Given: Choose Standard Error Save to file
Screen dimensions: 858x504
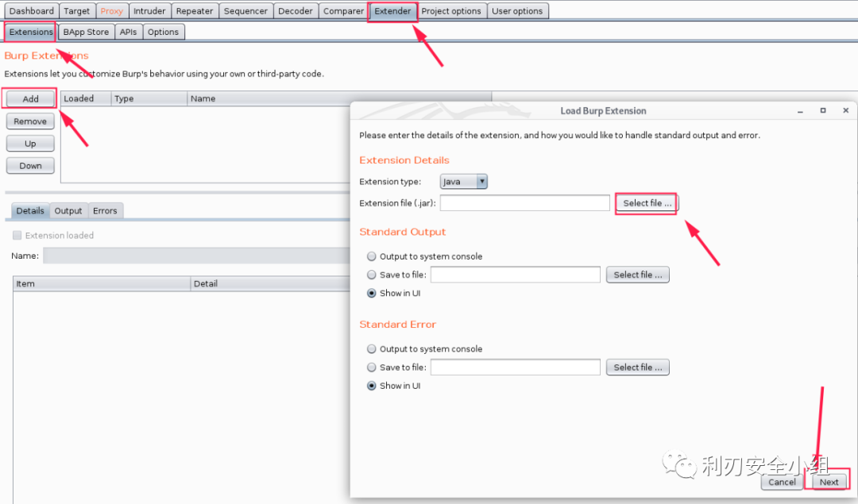Looking at the screenshot, I should click(372, 367).
